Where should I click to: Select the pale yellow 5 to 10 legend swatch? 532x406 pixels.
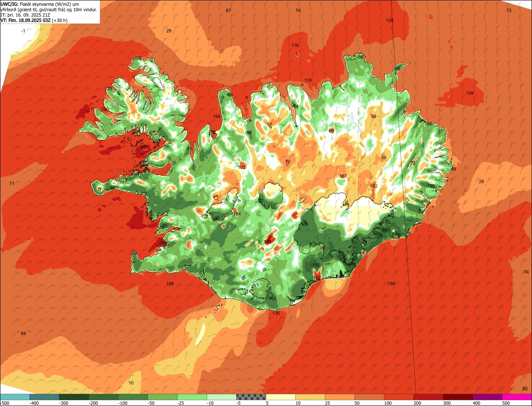click(281, 397)
